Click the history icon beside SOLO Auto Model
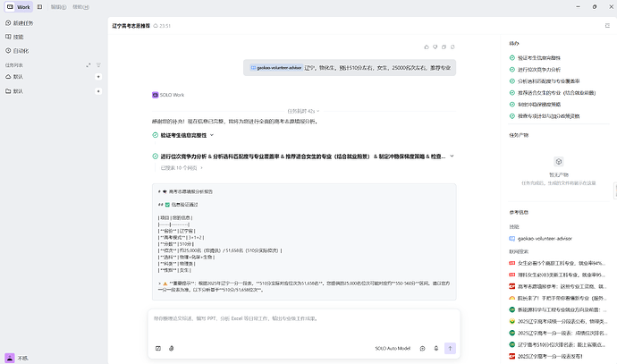 coord(422,348)
